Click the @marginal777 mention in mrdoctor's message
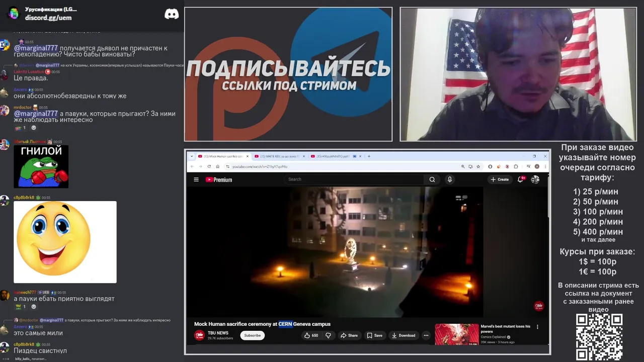The height and width of the screenshot is (362, 644). [36, 114]
